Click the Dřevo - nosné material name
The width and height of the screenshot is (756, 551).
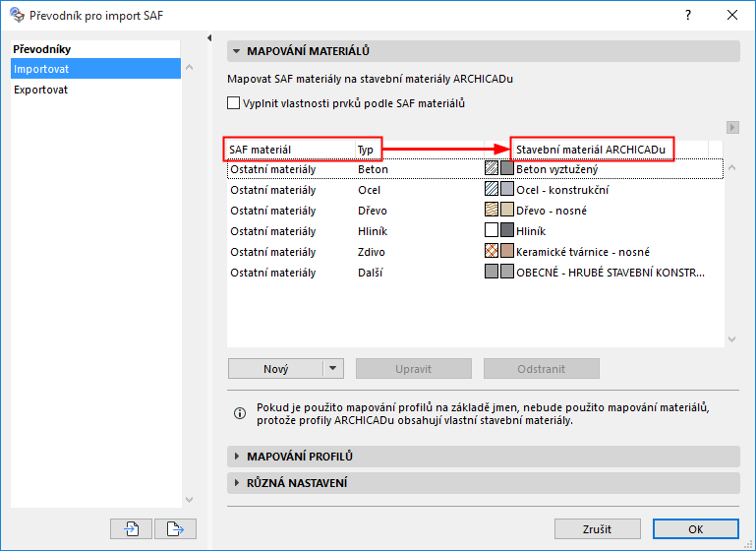pos(552,211)
